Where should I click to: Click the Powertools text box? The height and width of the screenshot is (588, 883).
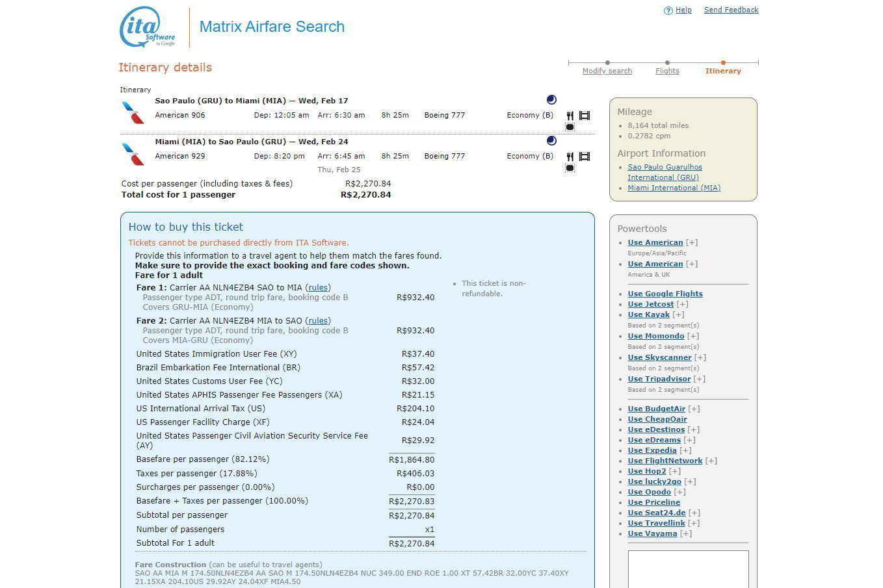[688, 569]
